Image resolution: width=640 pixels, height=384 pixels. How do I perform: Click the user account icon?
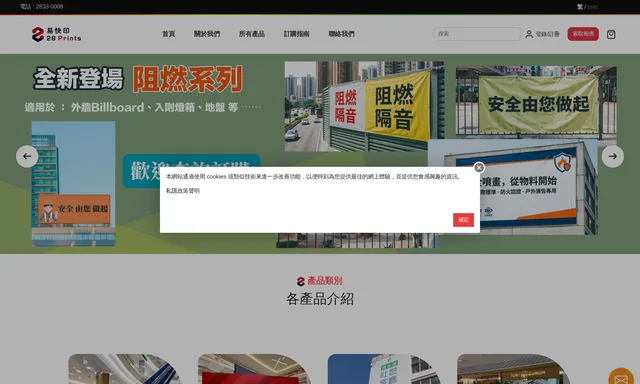[x=529, y=34]
